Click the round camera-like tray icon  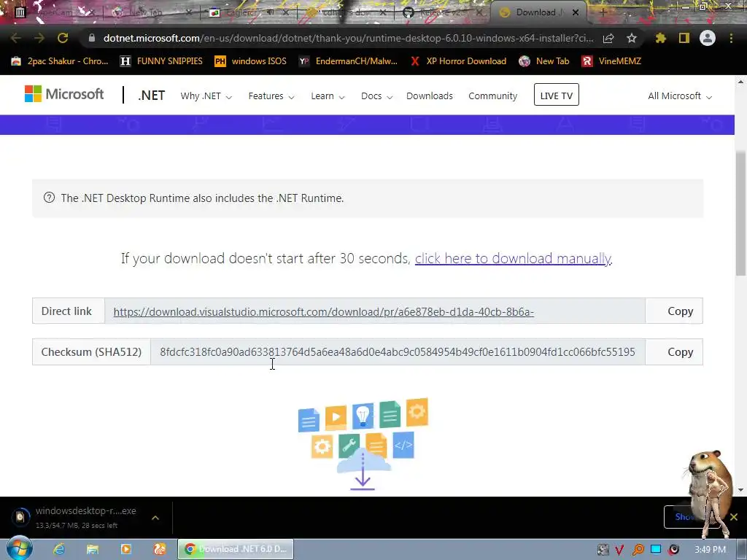[x=674, y=550]
